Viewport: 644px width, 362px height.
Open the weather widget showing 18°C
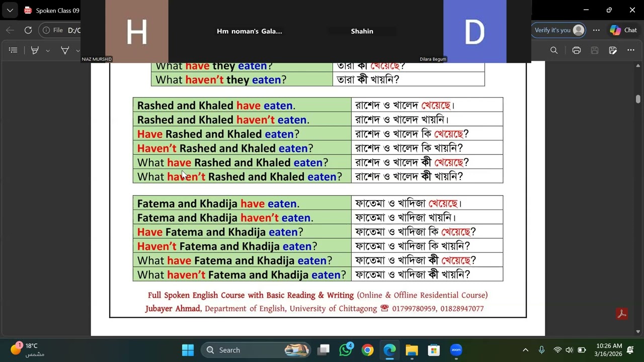pos(28,350)
